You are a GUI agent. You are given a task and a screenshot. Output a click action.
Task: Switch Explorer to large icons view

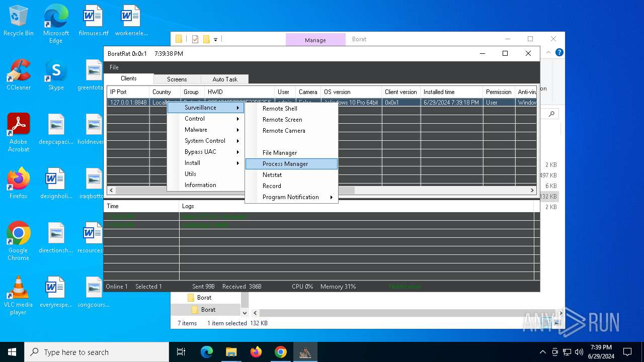tap(556, 323)
